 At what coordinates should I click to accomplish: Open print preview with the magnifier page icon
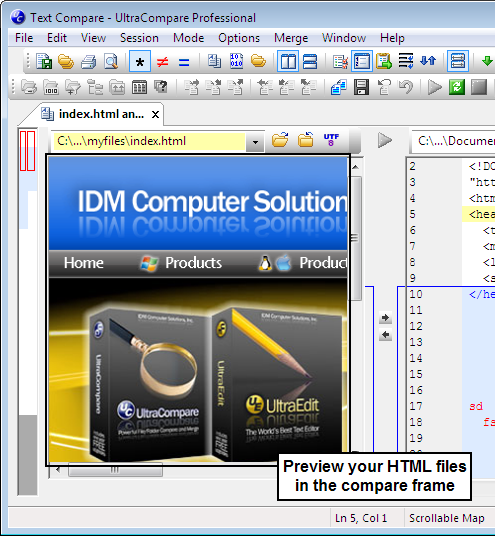click(111, 62)
